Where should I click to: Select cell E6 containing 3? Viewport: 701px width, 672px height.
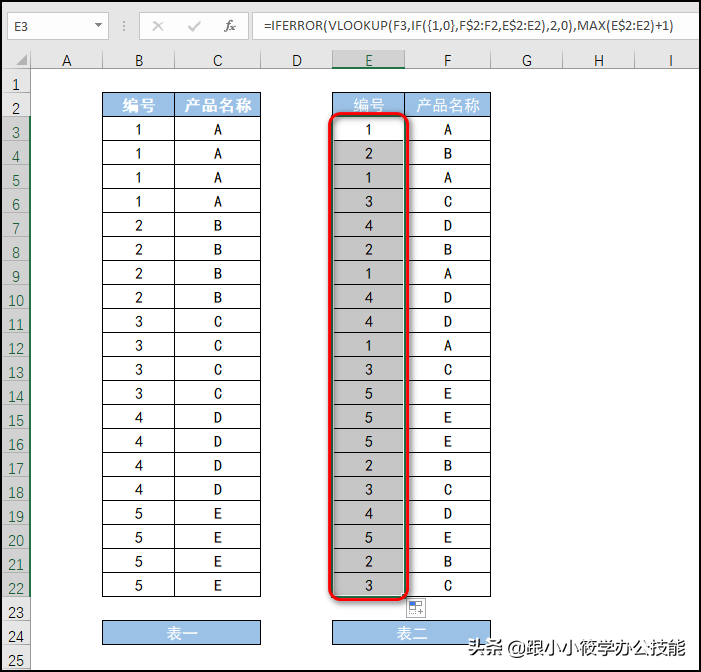368,201
